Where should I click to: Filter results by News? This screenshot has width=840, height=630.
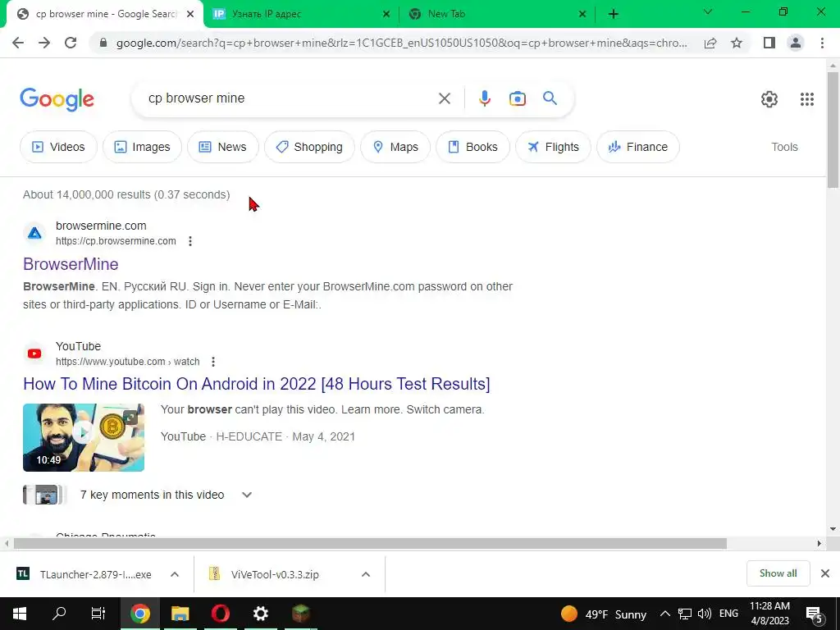pyautogui.click(x=223, y=147)
